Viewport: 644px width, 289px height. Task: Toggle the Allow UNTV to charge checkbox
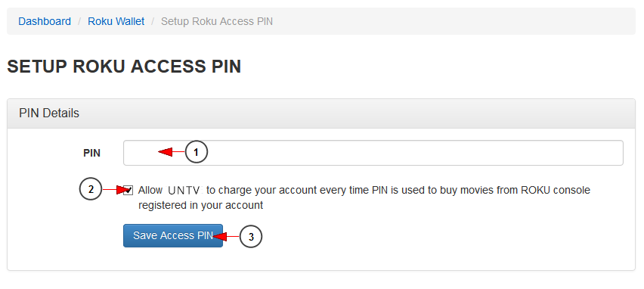128,191
